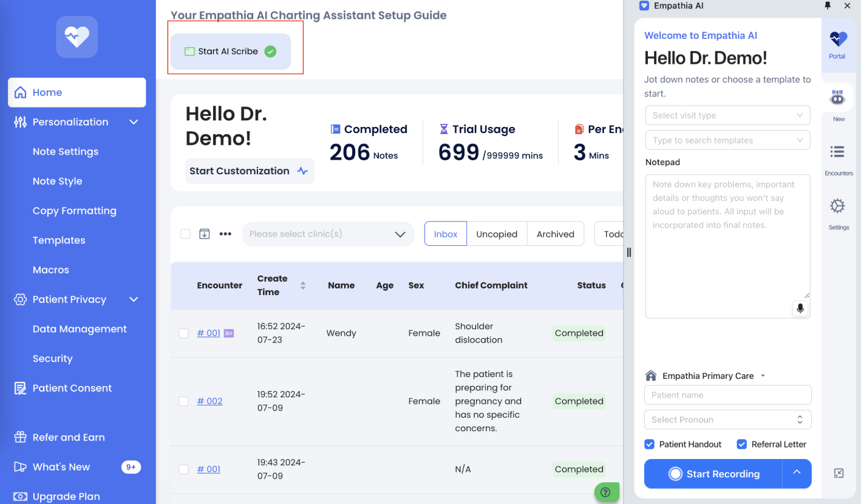Click the collapse panel icon at bottom right
This screenshot has width=861, height=504.
click(x=839, y=474)
